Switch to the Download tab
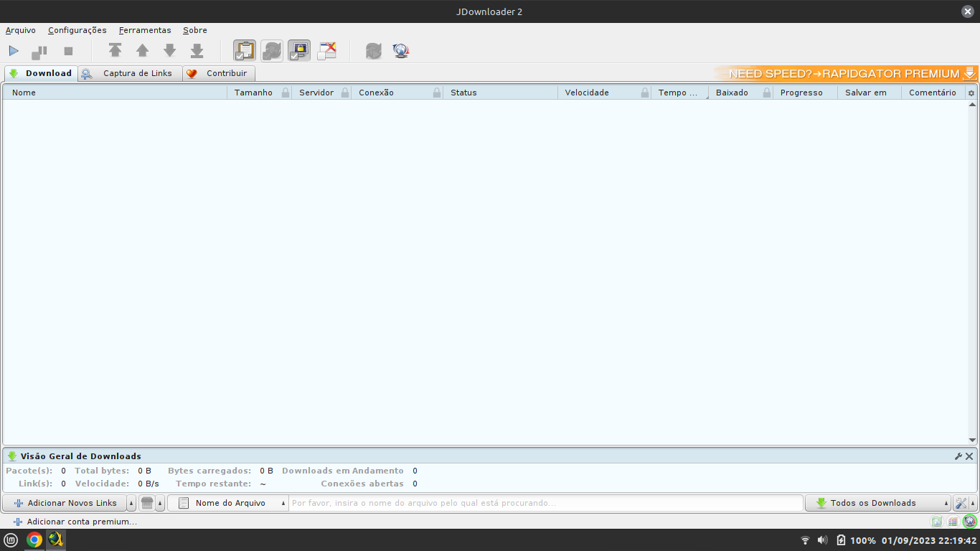Viewport: 980px width, 551px height. pyautogui.click(x=41, y=73)
